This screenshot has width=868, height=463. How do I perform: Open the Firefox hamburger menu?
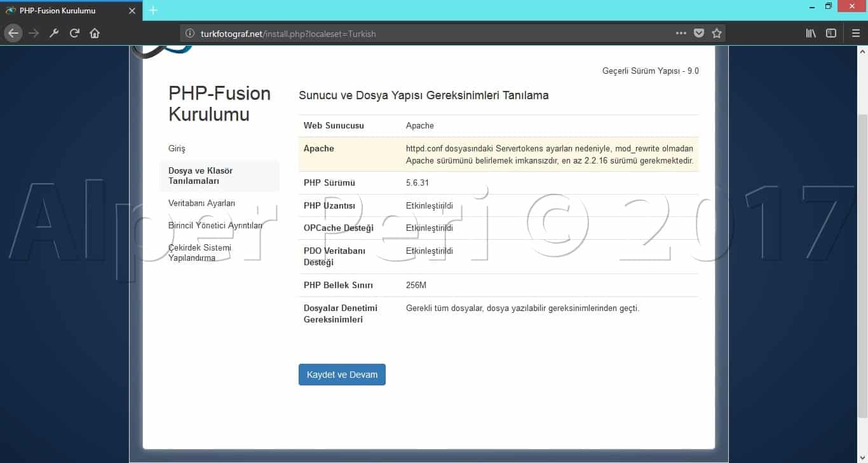coord(856,33)
